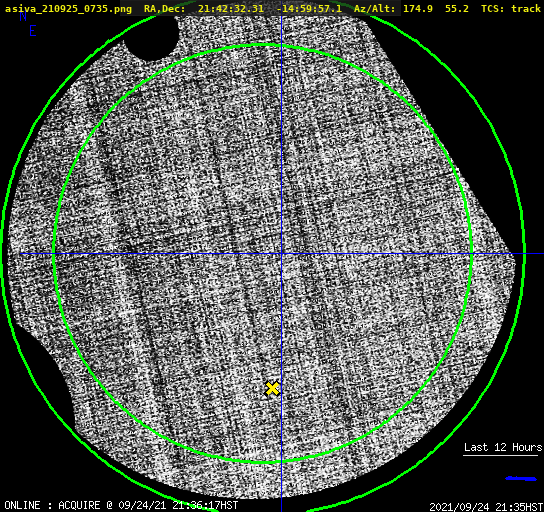Click the TCS: track status text

coord(511,8)
